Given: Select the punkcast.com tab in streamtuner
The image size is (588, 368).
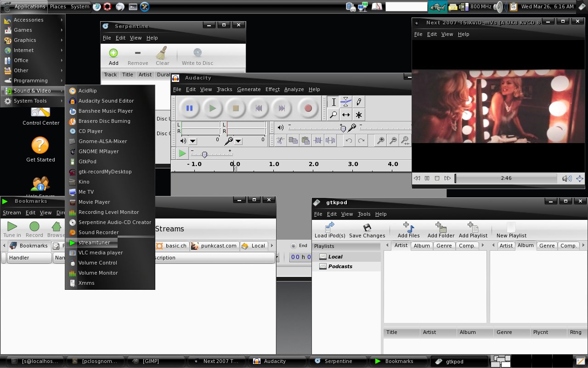Looking at the screenshot, I should click(x=214, y=246).
